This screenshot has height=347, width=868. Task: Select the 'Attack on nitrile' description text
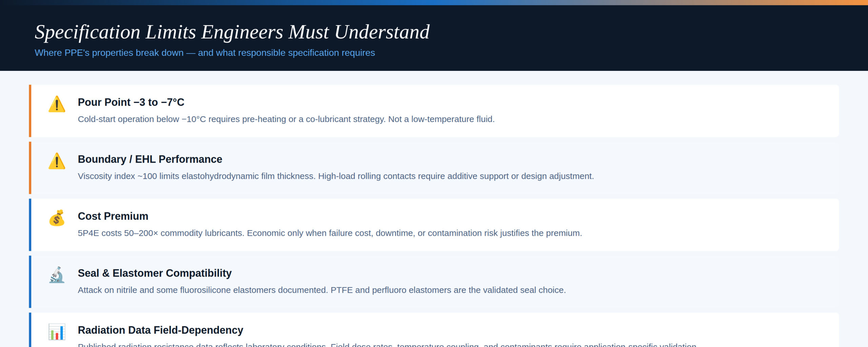(x=322, y=290)
